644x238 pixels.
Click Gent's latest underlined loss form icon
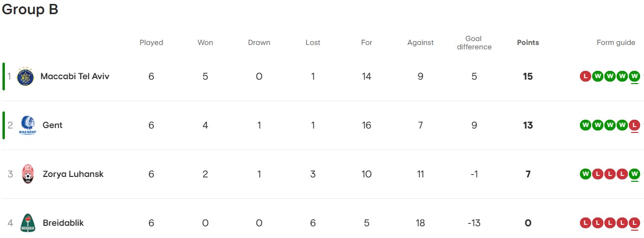pos(635,125)
